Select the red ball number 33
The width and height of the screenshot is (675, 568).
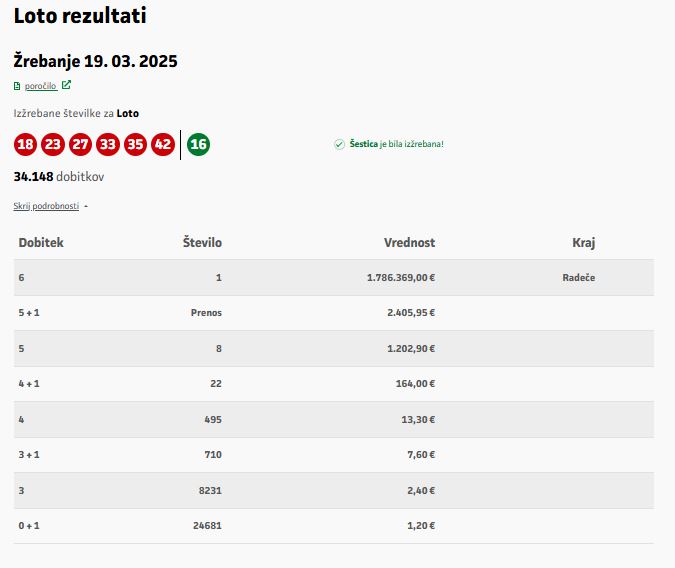click(108, 144)
